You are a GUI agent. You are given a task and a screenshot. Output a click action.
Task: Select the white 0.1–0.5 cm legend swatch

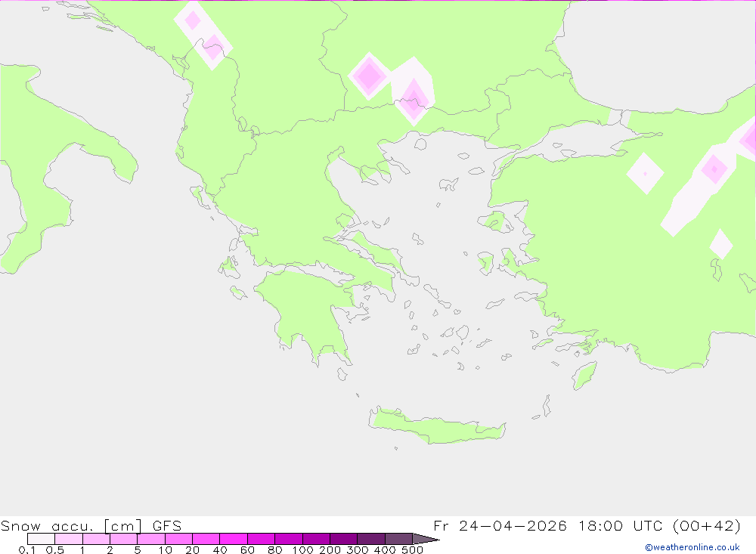[41, 539]
